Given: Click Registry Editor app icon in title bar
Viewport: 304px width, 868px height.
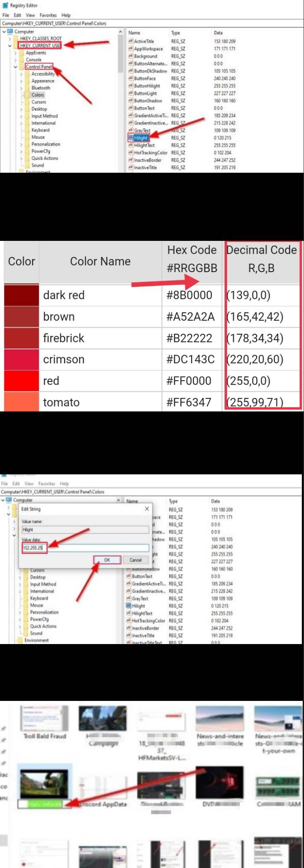Looking at the screenshot, I should [x=5, y=6].
